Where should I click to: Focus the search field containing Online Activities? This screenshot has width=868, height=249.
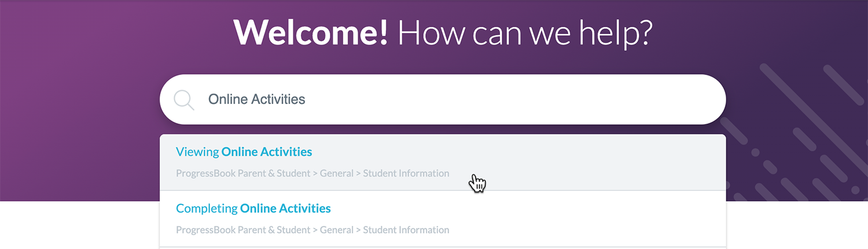coord(443,99)
